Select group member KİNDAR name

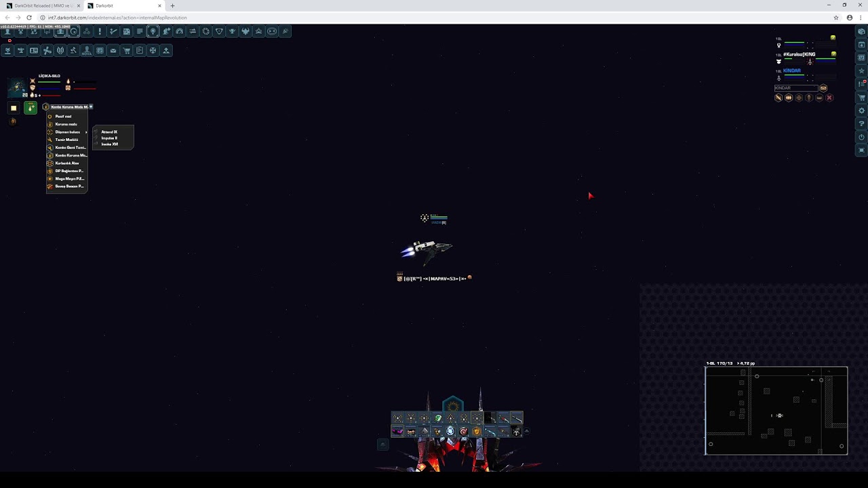tap(792, 70)
